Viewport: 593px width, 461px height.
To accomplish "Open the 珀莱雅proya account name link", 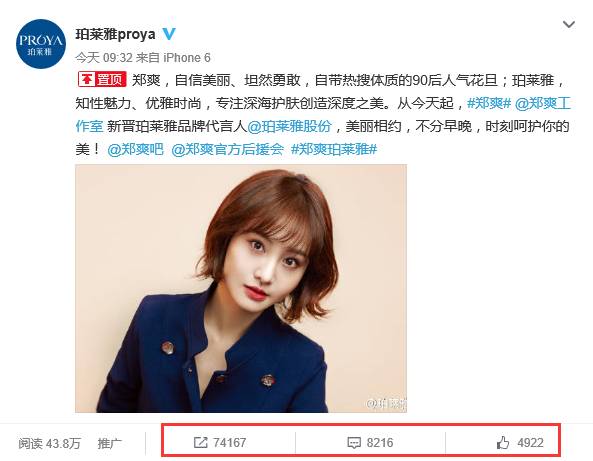I will click(x=115, y=34).
